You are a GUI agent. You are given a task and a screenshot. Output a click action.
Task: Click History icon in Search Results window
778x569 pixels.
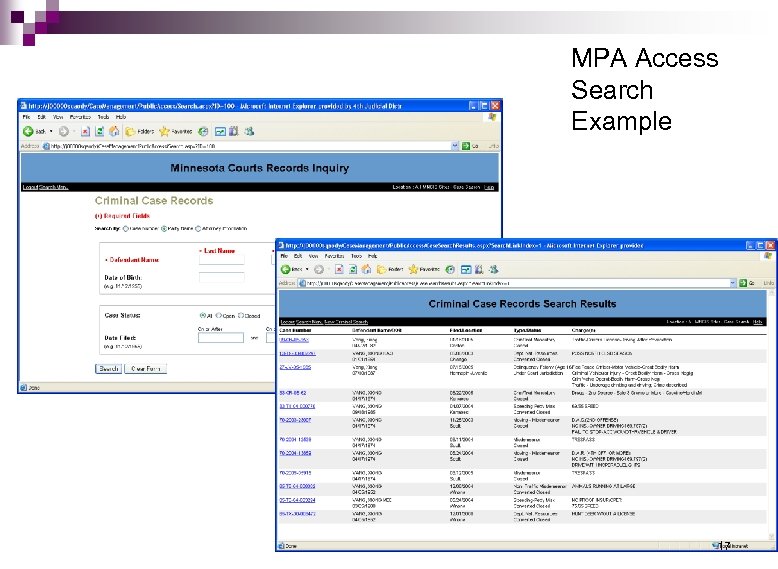pos(450,269)
